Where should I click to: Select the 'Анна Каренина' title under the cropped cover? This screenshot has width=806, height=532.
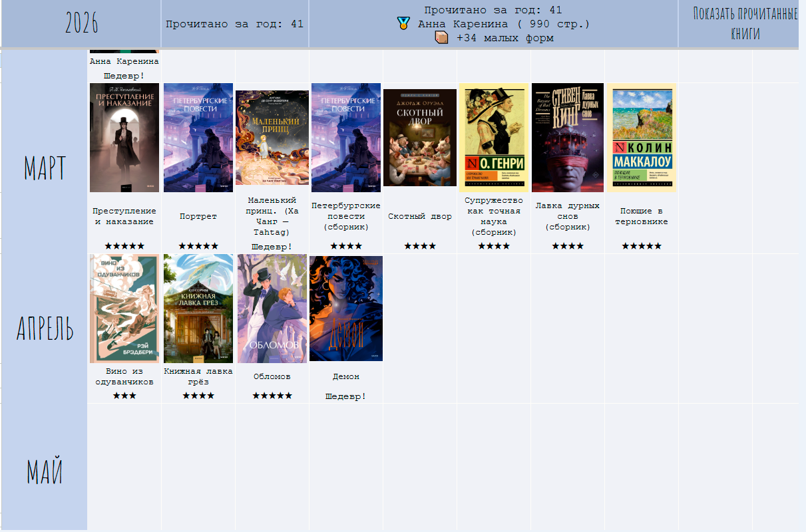click(x=124, y=61)
